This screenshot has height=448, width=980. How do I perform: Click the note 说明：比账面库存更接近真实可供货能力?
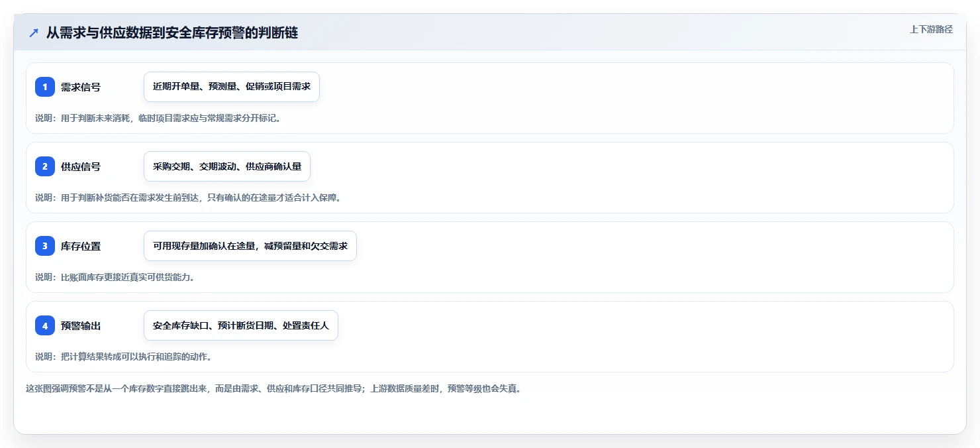(x=115, y=277)
